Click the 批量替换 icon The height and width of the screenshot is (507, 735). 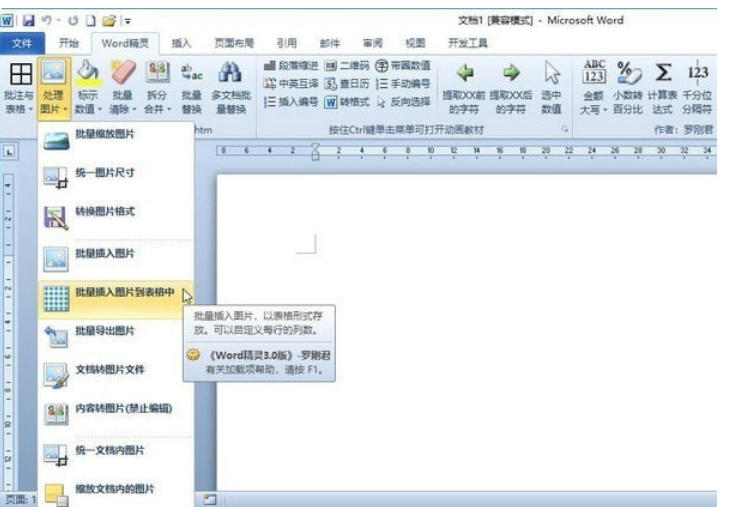(x=192, y=75)
